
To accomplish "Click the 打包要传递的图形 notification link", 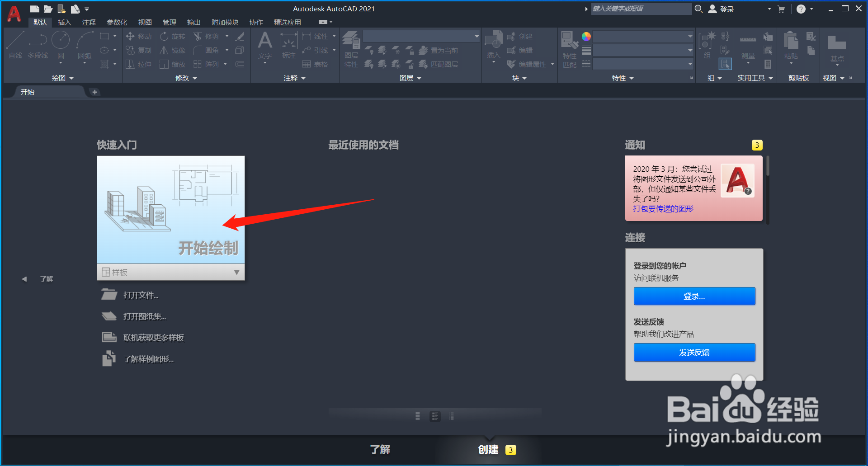I will click(663, 208).
